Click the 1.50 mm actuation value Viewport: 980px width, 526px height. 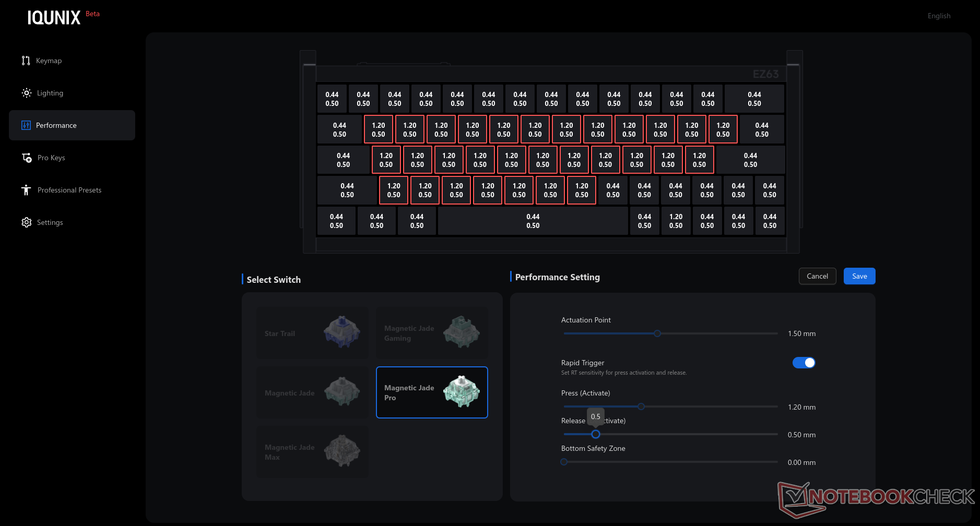(x=801, y=333)
